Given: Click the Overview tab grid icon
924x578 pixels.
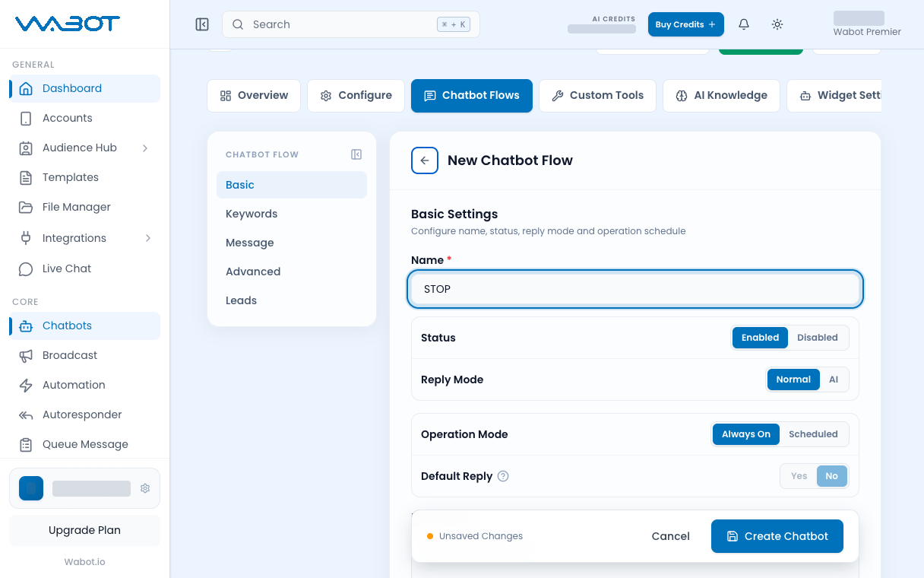Looking at the screenshot, I should pyautogui.click(x=226, y=96).
